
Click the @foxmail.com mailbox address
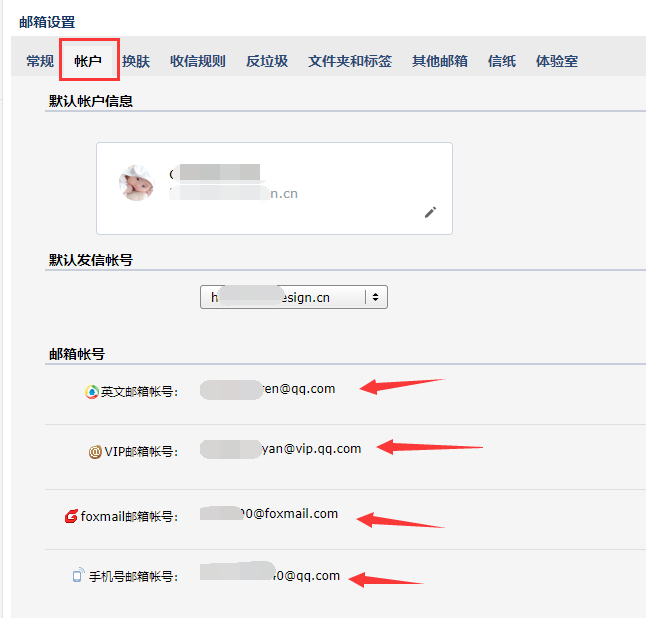point(269,514)
